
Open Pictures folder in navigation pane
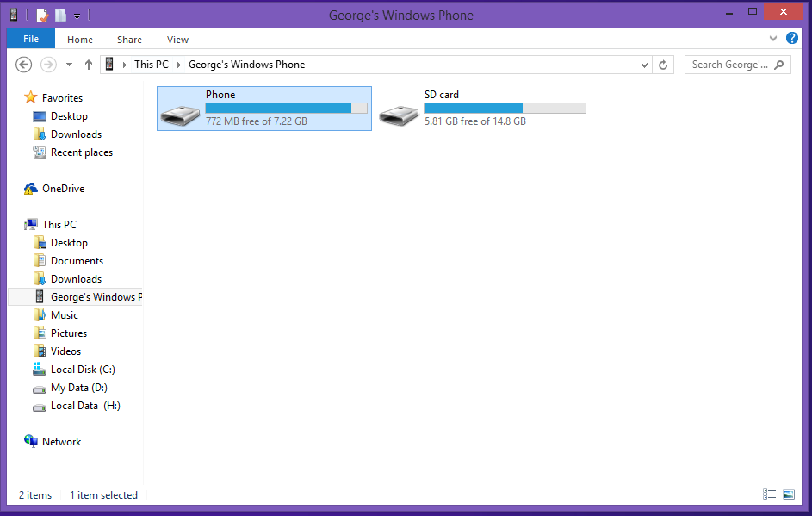coord(68,333)
